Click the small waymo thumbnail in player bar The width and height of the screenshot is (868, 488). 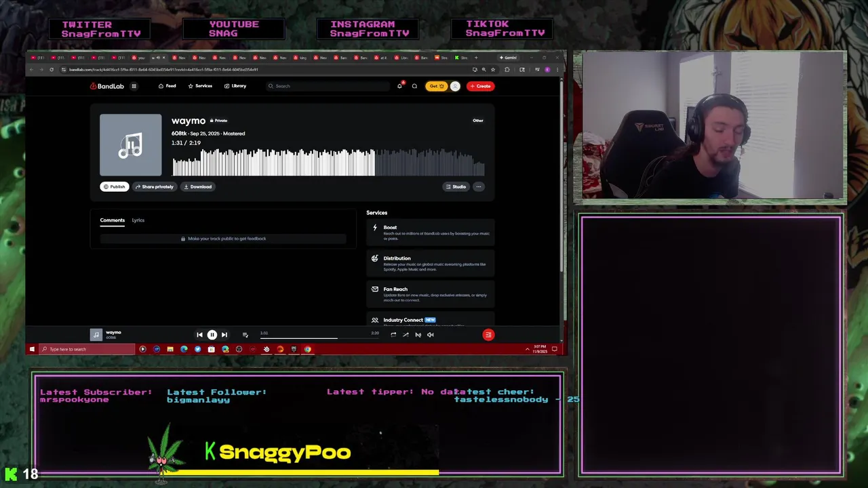[x=96, y=335]
